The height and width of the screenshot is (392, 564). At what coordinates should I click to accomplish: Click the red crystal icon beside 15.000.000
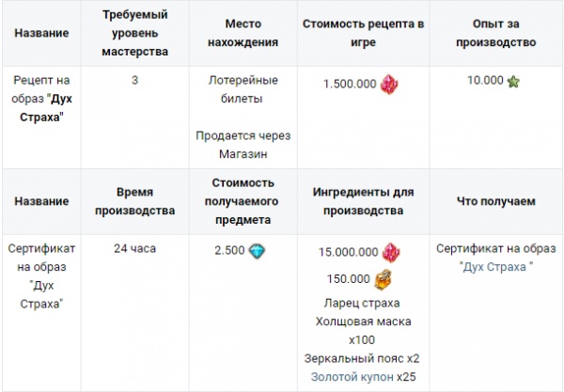click(x=392, y=253)
